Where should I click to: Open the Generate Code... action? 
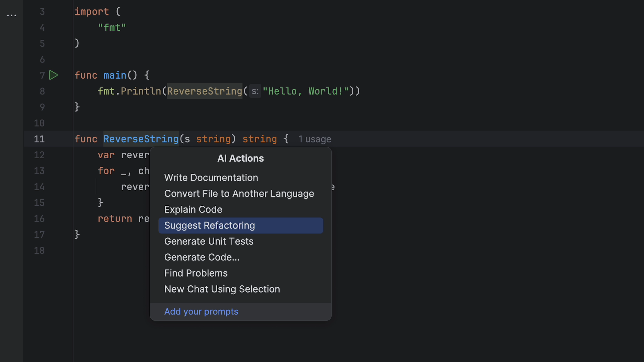[x=202, y=257]
